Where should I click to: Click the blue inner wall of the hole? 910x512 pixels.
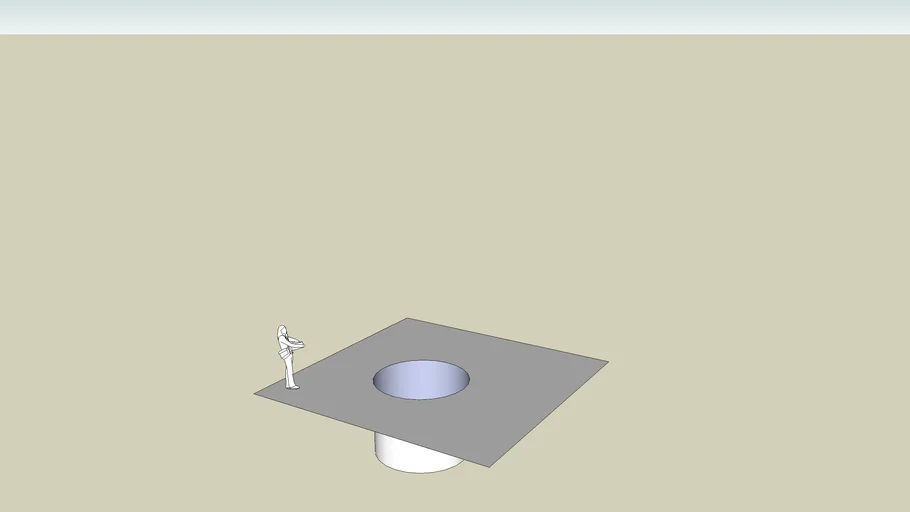pos(421,374)
